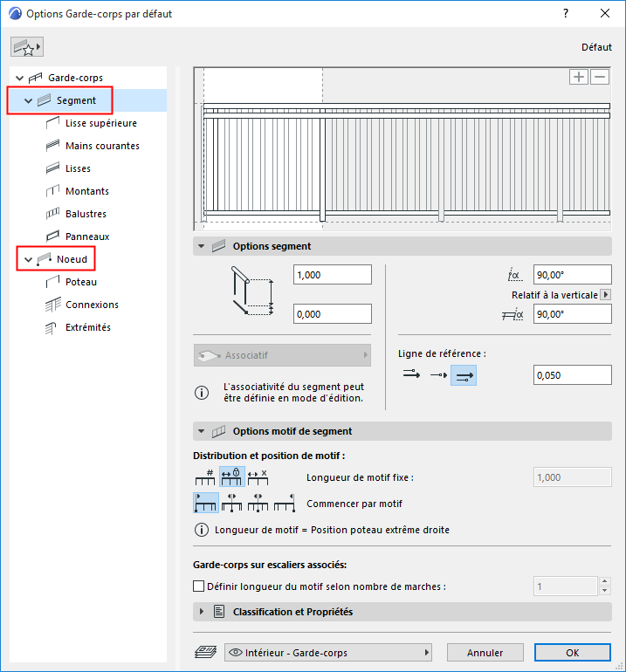Choose the 'Commencer par motif' alignment icon
This screenshot has width=626, height=672.
[x=206, y=503]
